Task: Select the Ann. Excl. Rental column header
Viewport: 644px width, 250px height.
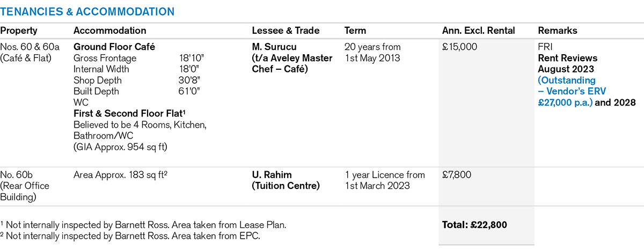Action: tap(478, 31)
